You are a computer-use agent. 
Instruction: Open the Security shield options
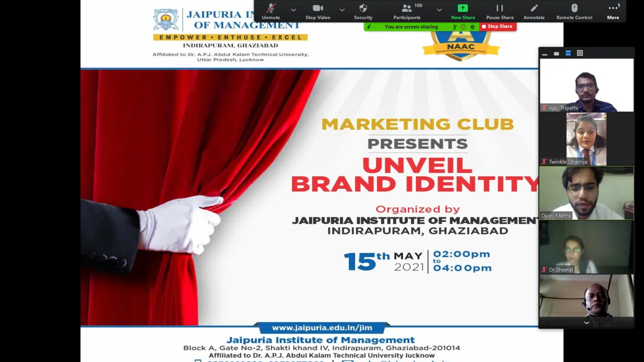(x=363, y=11)
